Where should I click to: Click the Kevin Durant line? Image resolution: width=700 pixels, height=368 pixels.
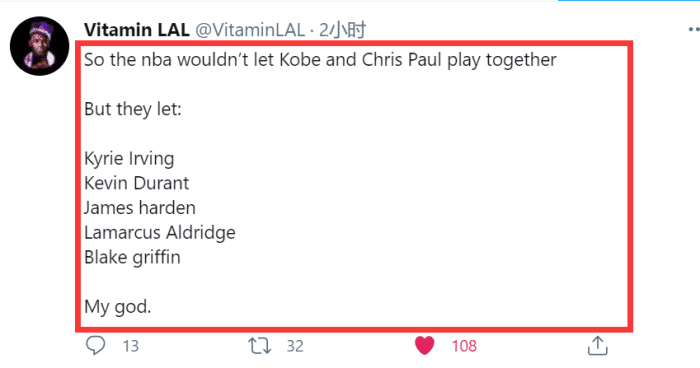pos(137,183)
